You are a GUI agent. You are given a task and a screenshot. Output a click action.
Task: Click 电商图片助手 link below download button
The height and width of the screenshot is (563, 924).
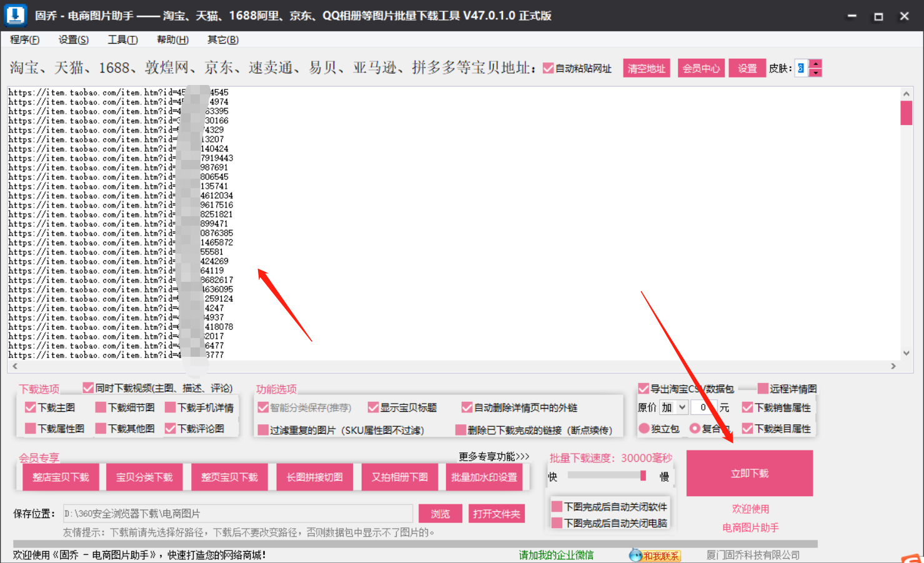pos(750,527)
